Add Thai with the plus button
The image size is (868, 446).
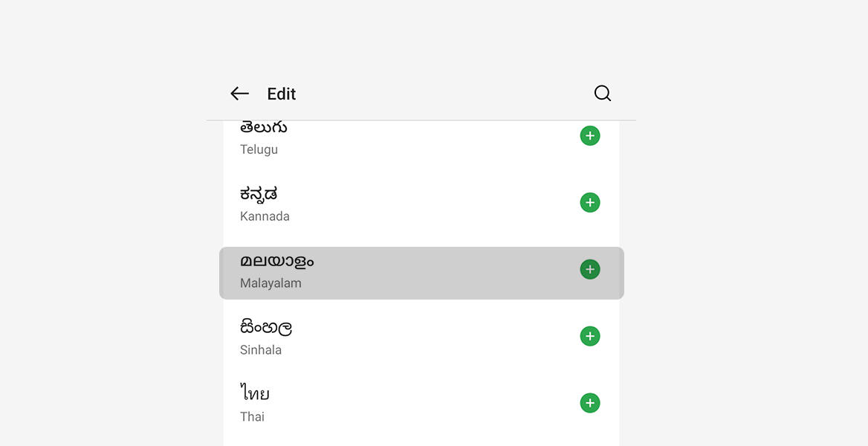pos(590,403)
